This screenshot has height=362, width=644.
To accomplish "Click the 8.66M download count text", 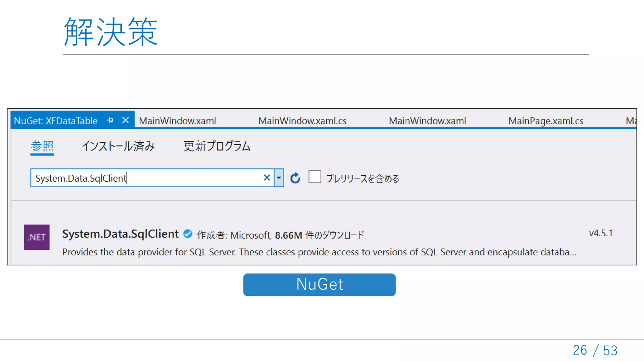I will [289, 235].
